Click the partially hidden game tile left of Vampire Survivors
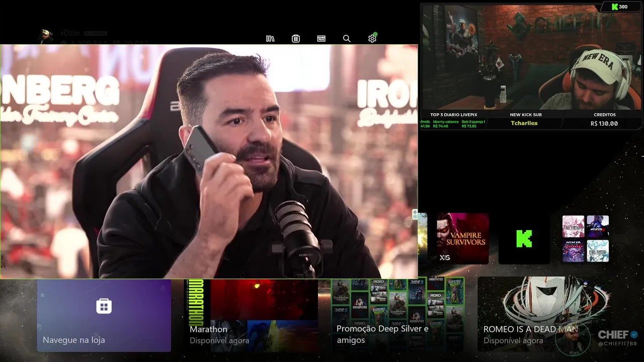644x362 pixels. click(423, 238)
